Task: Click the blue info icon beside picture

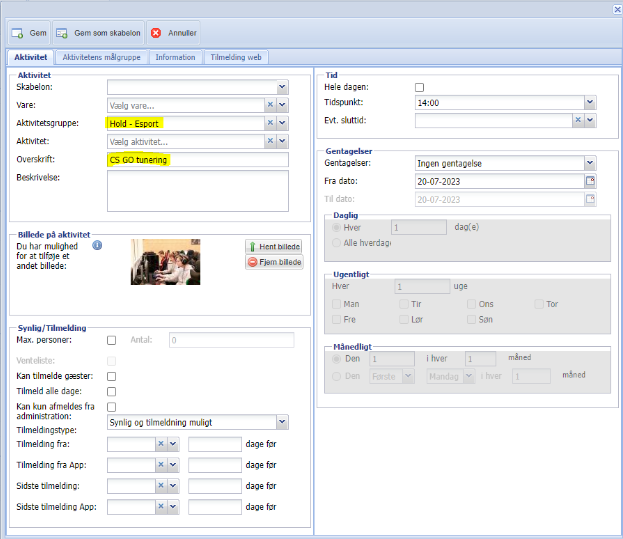Action: (x=98, y=244)
